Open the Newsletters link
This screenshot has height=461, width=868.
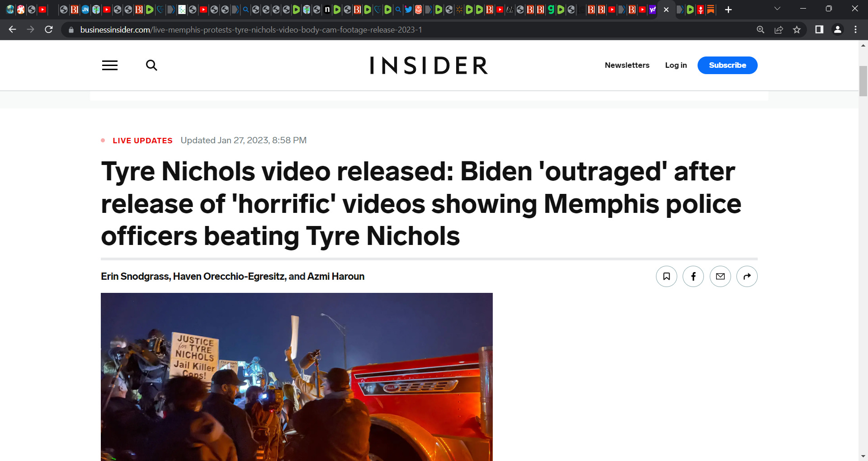coord(627,65)
